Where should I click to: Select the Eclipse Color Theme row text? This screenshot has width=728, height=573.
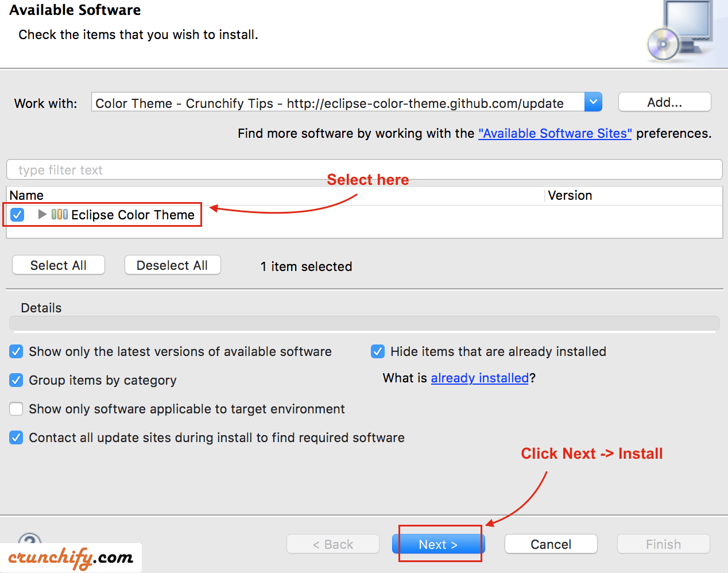click(x=133, y=215)
